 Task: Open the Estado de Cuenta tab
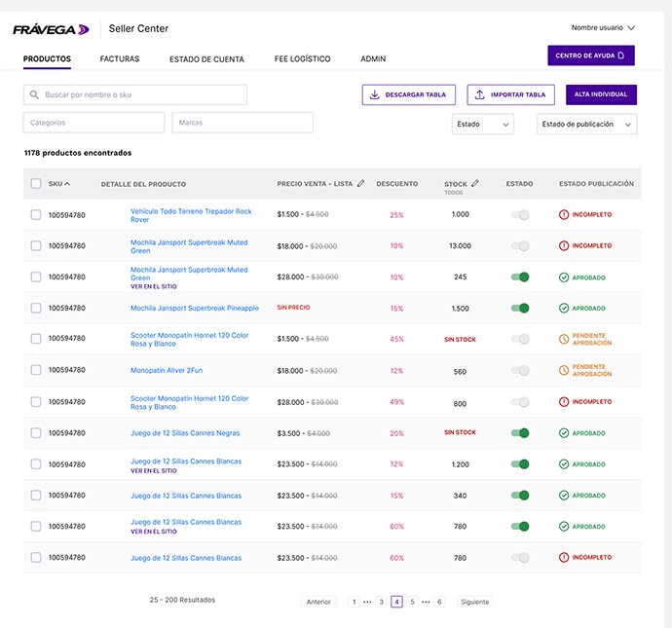[206, 59]
